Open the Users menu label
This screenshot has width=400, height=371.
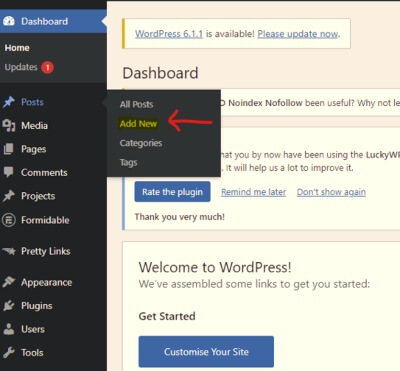[x=33, y=329]
